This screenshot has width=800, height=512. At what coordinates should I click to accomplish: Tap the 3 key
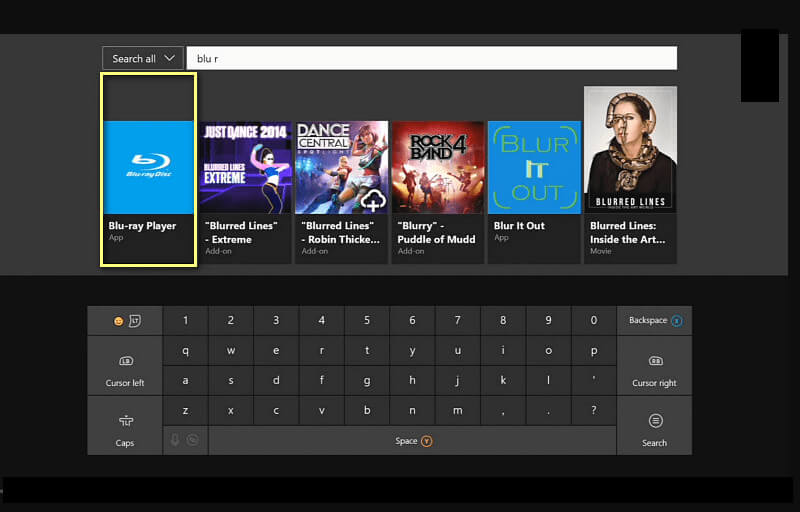coord(276,321)
